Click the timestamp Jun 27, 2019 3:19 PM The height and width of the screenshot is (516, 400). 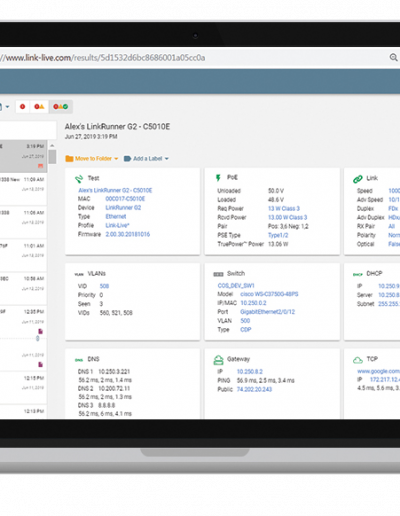91,137
